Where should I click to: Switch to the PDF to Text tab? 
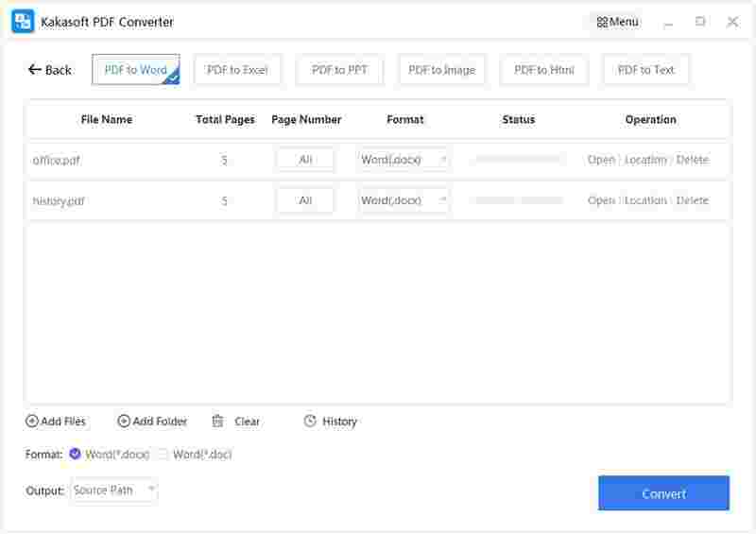tap(646, 70)
